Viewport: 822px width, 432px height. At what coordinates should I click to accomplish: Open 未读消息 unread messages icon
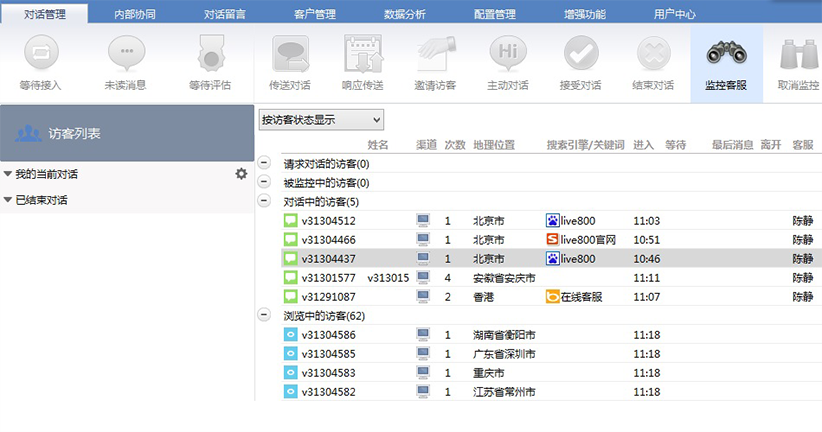[125, 52]
